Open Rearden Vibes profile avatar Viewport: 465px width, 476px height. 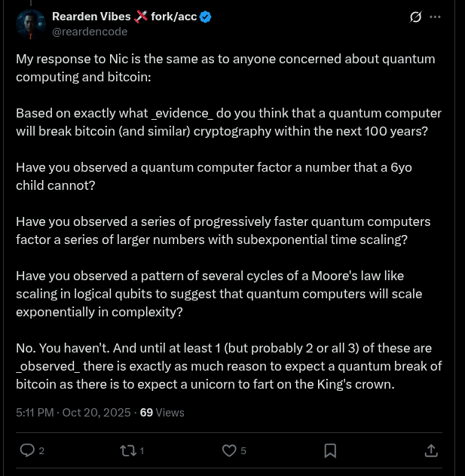tap(31, 24)
